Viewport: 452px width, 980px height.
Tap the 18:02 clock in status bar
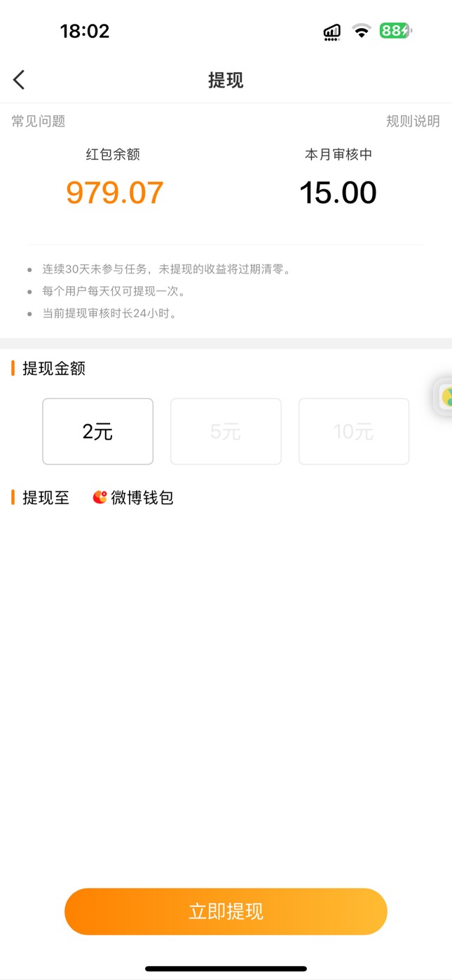point(85,31)
